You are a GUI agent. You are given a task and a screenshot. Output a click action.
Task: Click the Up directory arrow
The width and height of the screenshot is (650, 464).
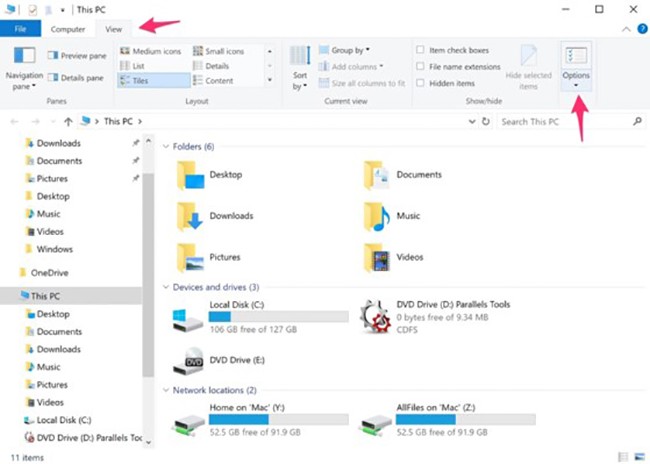[68, 121]
